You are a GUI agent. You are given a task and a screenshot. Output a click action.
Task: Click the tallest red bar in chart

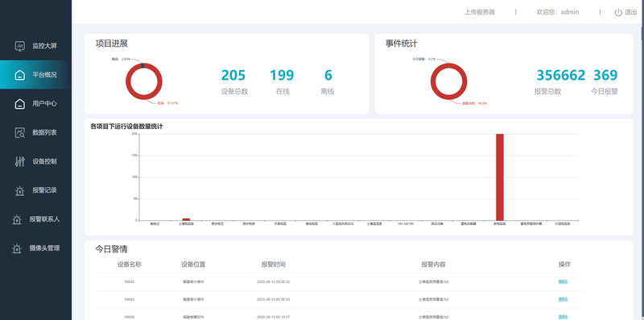click(500, 177)
